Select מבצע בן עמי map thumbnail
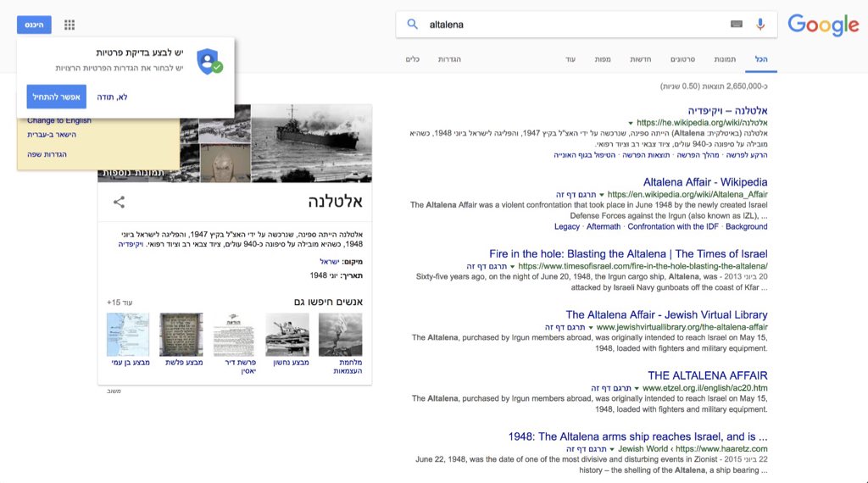 point(128,335)
